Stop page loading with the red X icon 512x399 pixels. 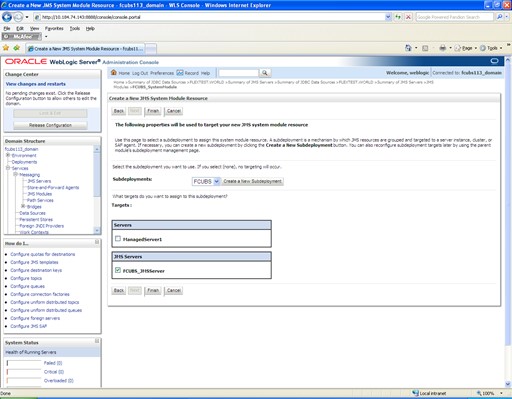pos(408,17)
